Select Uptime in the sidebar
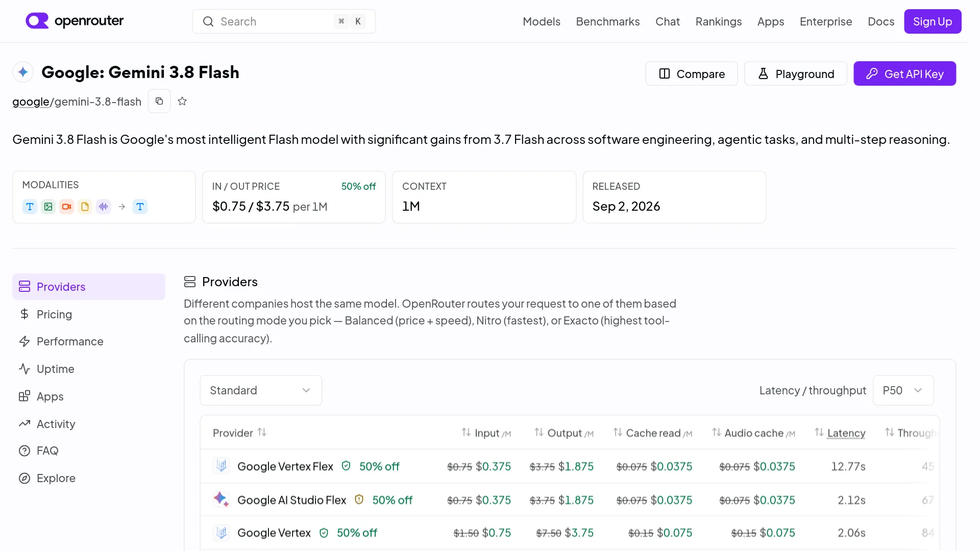Screen dimensions: 980x551 click(89, 369)
